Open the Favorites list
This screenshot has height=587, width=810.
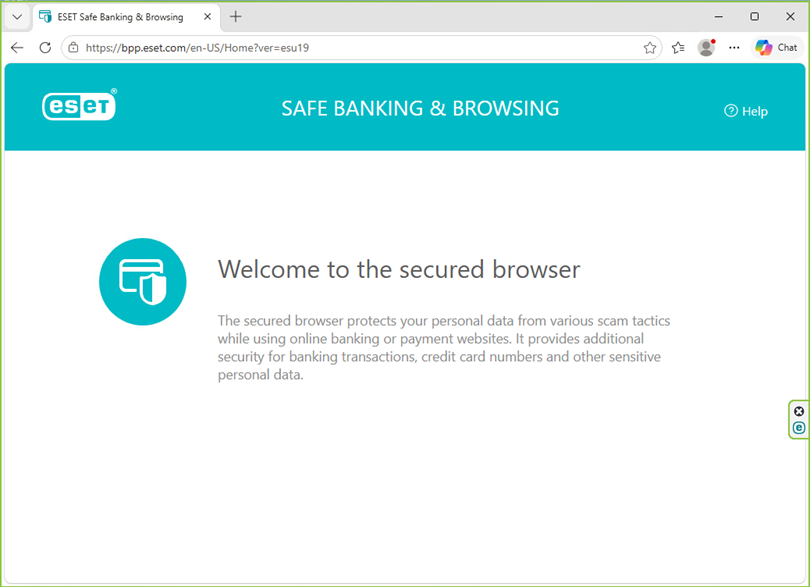pos(678,48)
